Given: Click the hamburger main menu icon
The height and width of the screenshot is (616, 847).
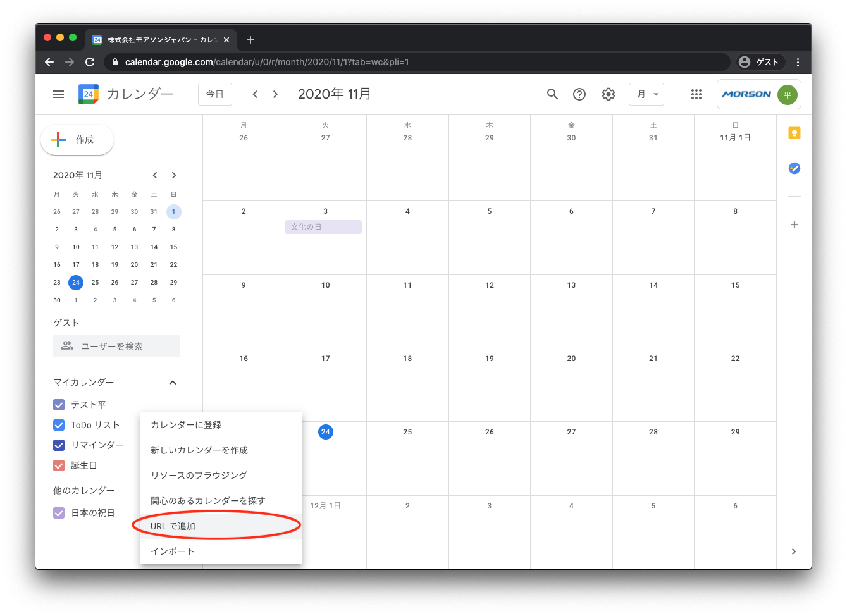Looking at the screenshot, I should [x=58, y=94].
